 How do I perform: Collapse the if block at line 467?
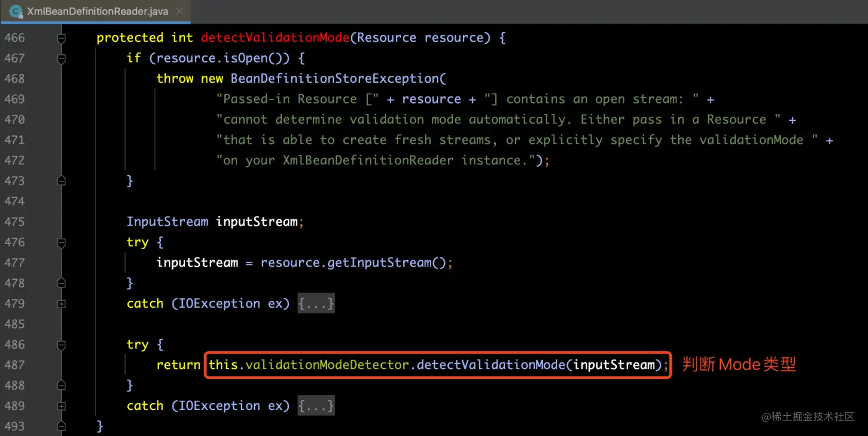click(61, 58)
